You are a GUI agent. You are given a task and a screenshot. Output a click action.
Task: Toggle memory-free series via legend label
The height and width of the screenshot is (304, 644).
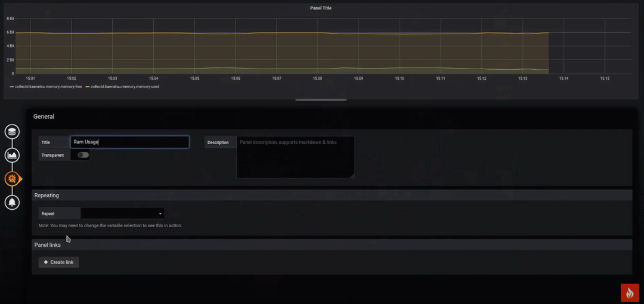click(x=49, y=87)
